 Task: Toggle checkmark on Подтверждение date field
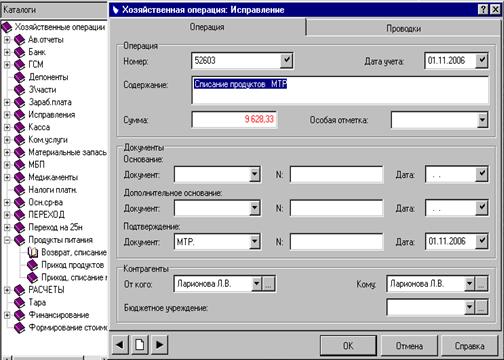tap(482, 241)
